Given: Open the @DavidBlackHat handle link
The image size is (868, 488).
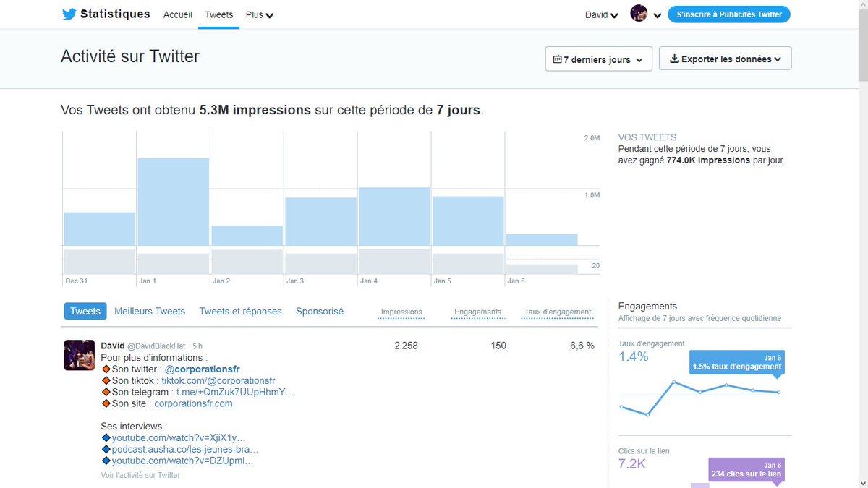Looking at the screenshot, I should click(158, 346).
